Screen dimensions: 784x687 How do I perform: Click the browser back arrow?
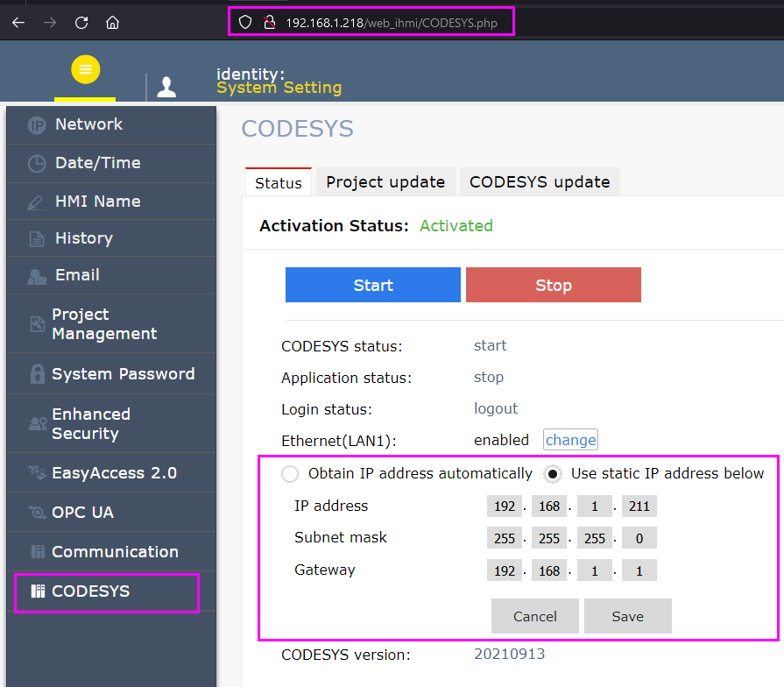18,23
